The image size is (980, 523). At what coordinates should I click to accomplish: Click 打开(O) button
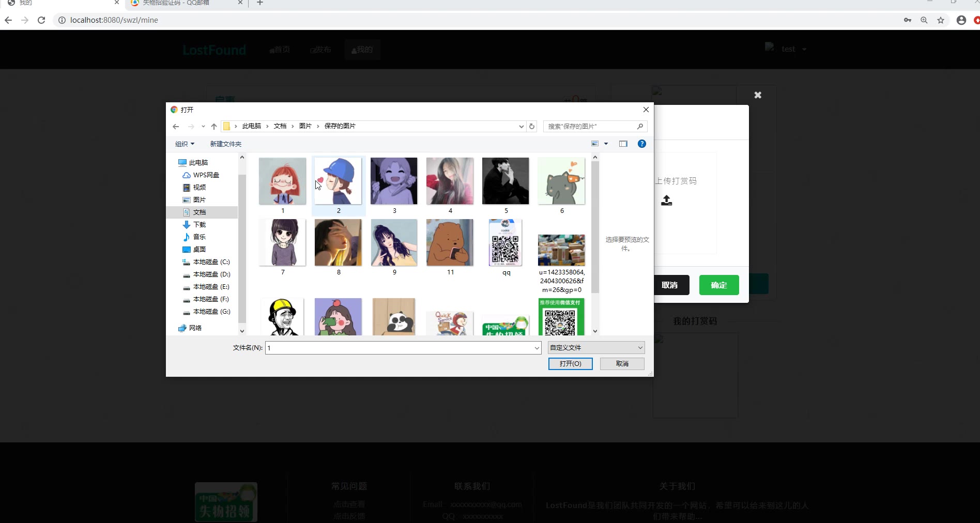click(x=571, y=364)
